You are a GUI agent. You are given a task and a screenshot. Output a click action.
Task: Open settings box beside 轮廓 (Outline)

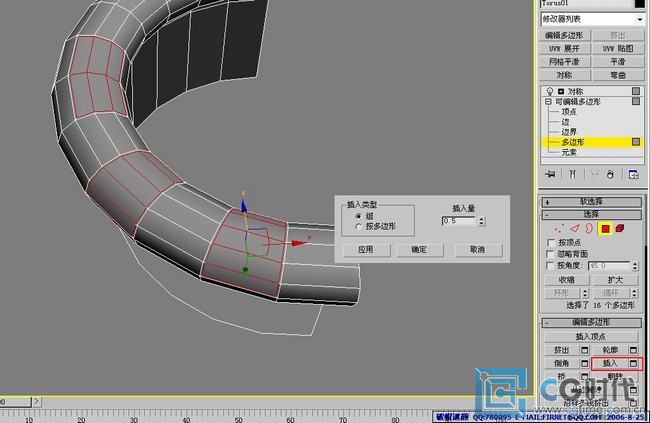click(633, 350)
